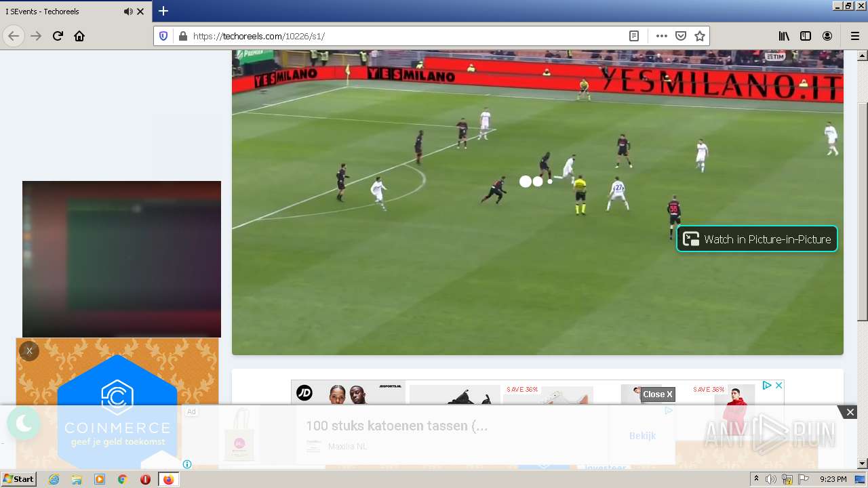
Task: Show hidden system tray icons
Action: pyautogui.click(x=756, y=479)
